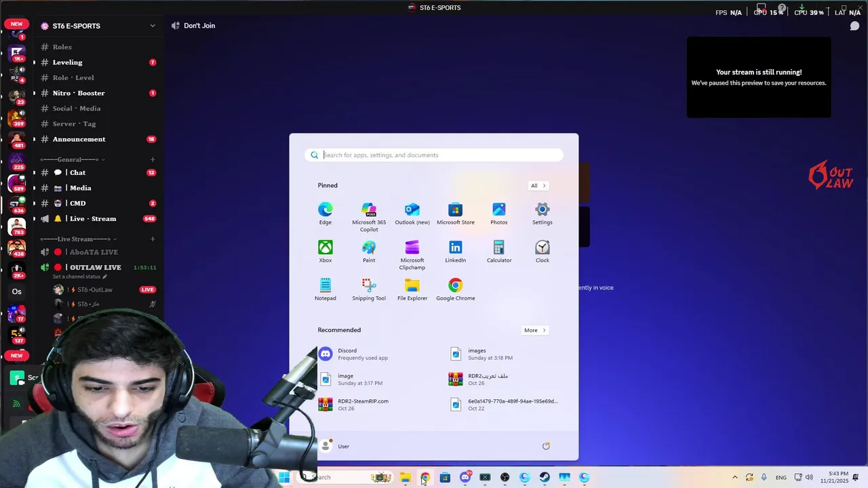This screenshot has width=868, height=488.
Task: Open Discord chat bubble icon at top right
Action: point(854,26)
